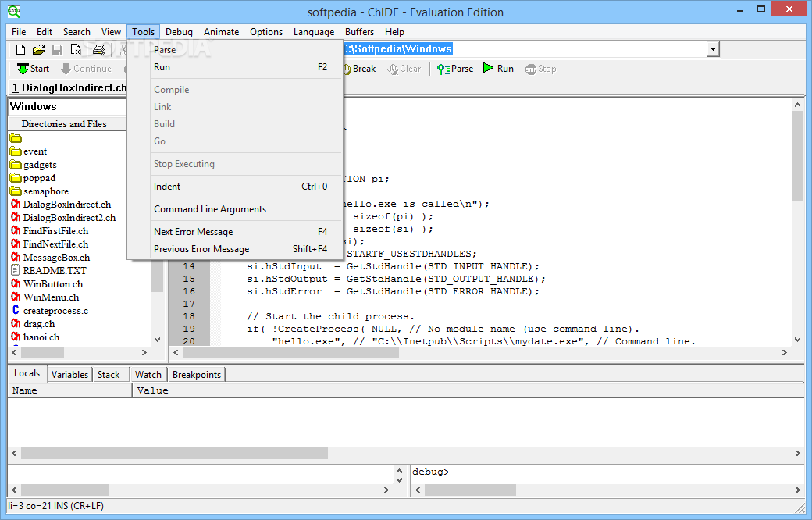812x520 pixels.
Task: Select DialogBoxIndirect.ch in file list
Action: pos(61,205)
